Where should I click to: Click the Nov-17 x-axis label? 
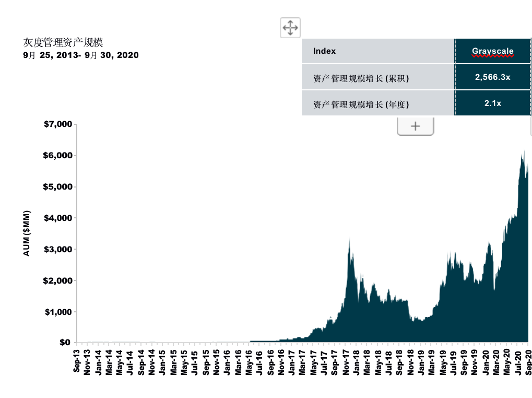click(346, 361)
